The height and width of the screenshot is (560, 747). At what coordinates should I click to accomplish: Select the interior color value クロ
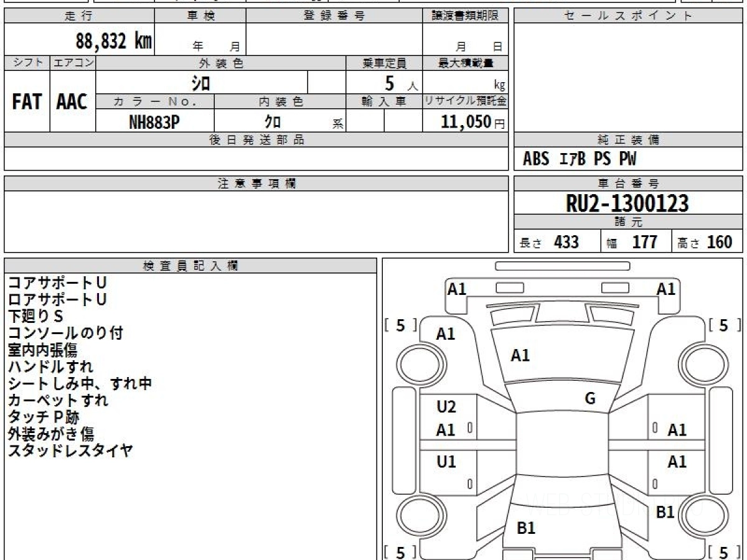pos(273,123)
